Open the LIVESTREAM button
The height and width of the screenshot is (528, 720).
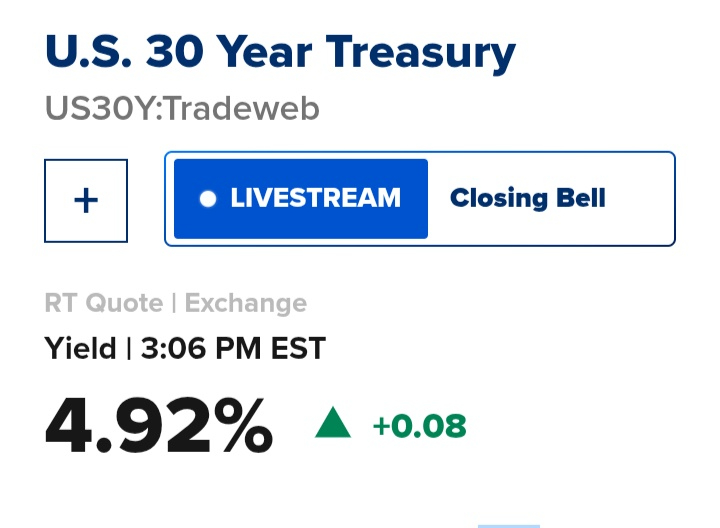pyautogui.click(x=301, y=198)
